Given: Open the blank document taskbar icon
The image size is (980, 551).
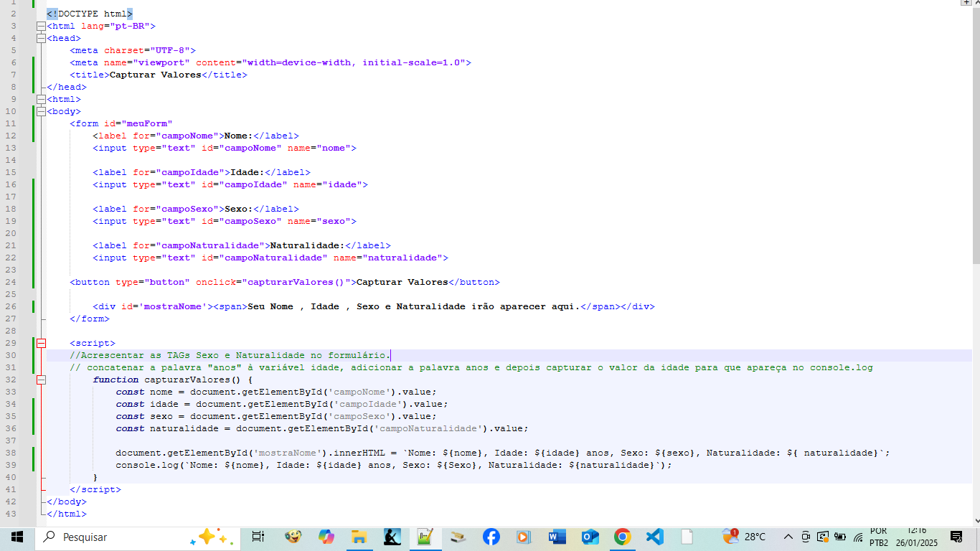Looking at the screenshot, I should click(687, 537).
